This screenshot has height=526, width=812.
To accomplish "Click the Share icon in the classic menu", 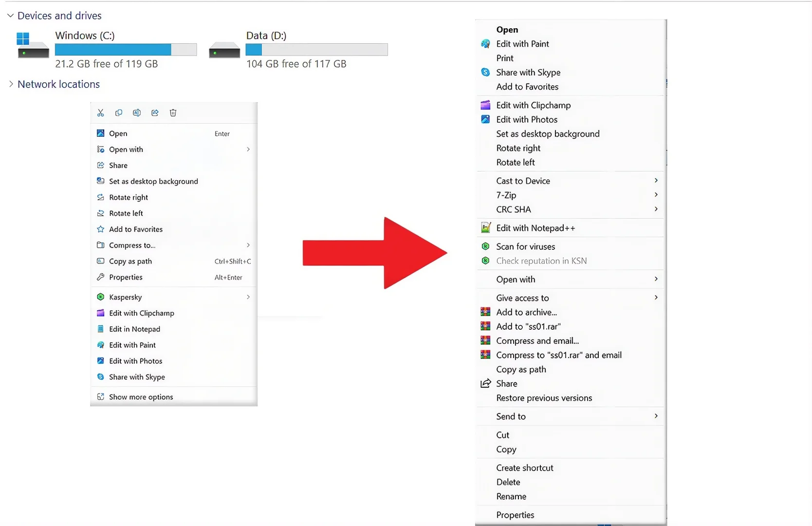I will 485,383.
